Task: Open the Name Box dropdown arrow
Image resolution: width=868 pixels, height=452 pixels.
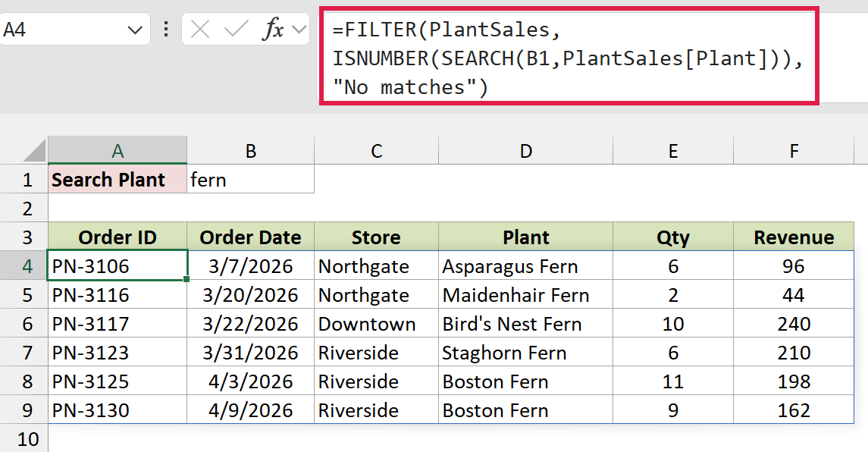Action: tap(134, 30)
